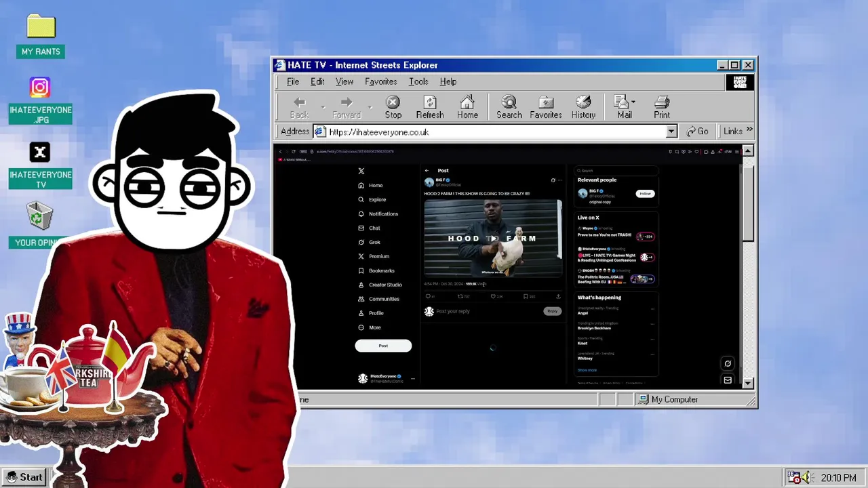Open the Tools menu
The width and height of the screenshot is (868, 488).
point(418,81)
